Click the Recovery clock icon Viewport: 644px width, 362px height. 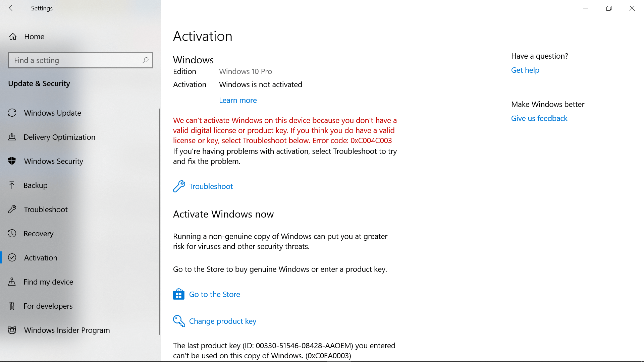point(12,234)
